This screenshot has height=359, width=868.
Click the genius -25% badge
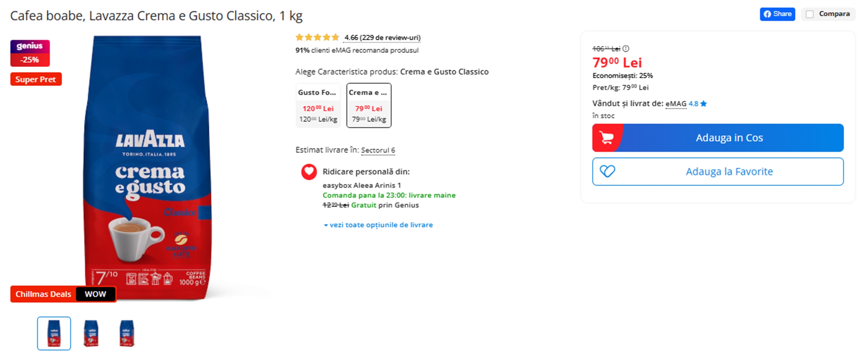(x=30, y=53)
